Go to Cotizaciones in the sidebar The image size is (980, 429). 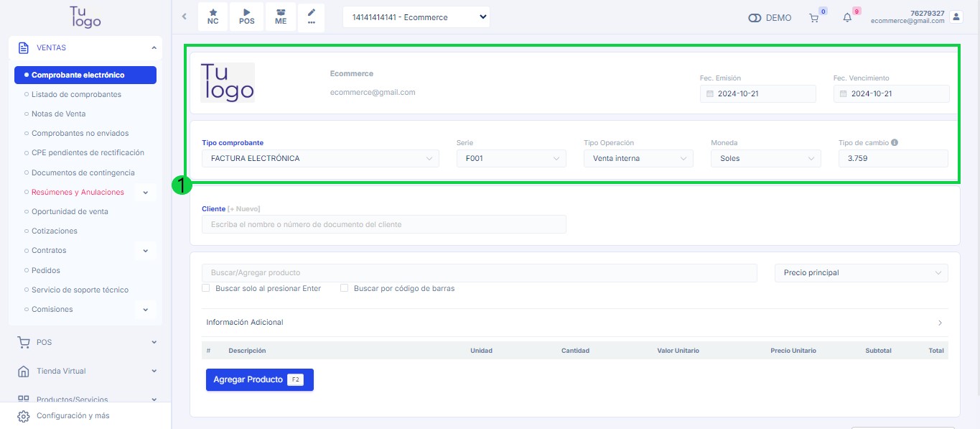[55, 231]
